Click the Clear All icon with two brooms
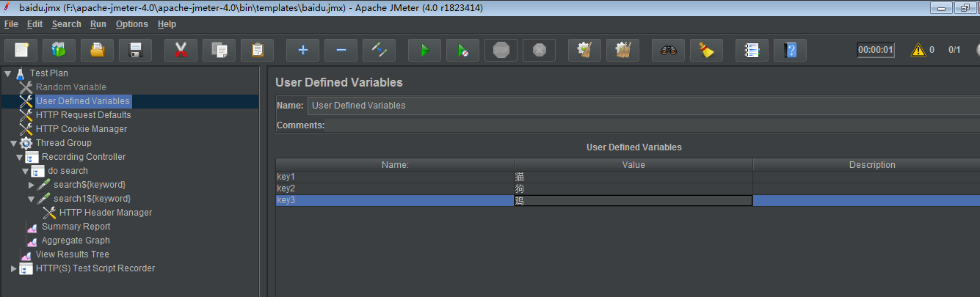The height and width of the screenshot is (297, 980). tap(623, 50)
